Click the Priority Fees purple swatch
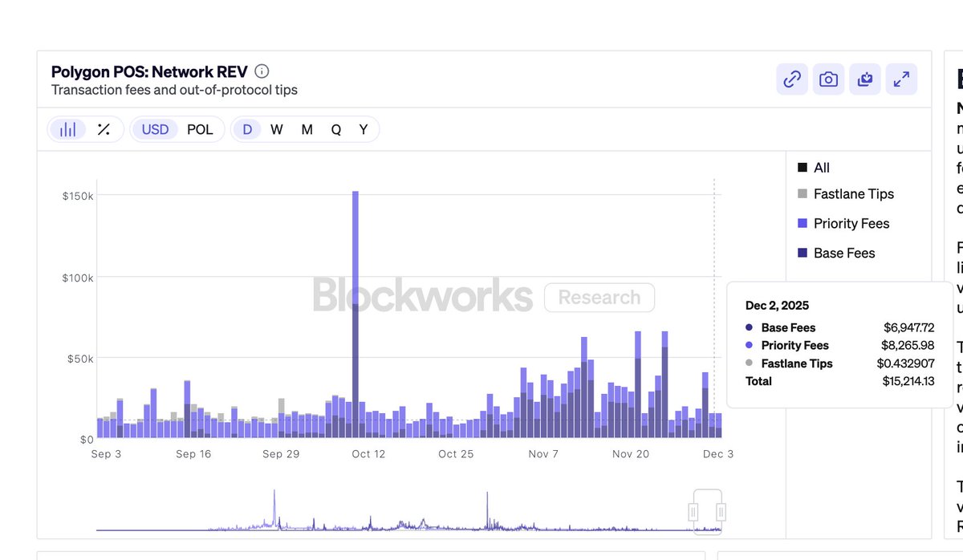This screenshot has height=560, width=963. [x=802, y=224]
